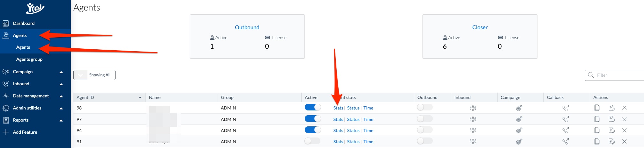Open the Time link for agent 94
Image resolution: width=644 pixels, height=148 pixels.
pyautogui.click(x=368, y=130)
